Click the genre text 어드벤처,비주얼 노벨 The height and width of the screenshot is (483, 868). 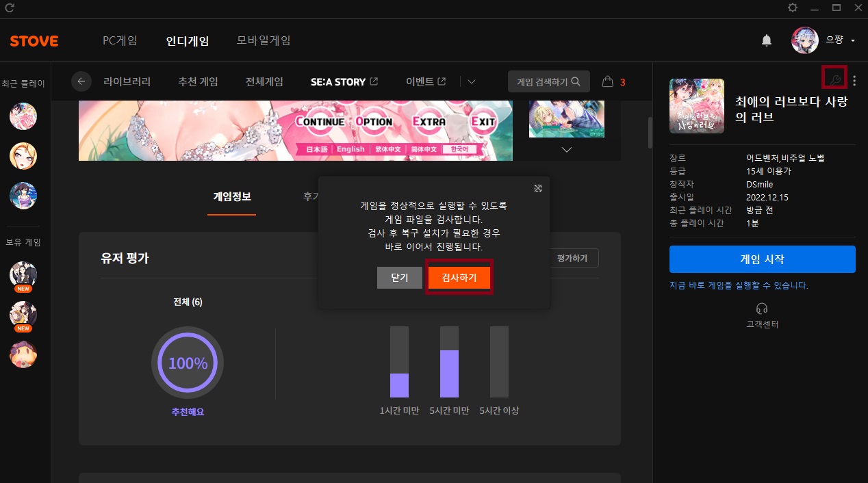(785, 158)
